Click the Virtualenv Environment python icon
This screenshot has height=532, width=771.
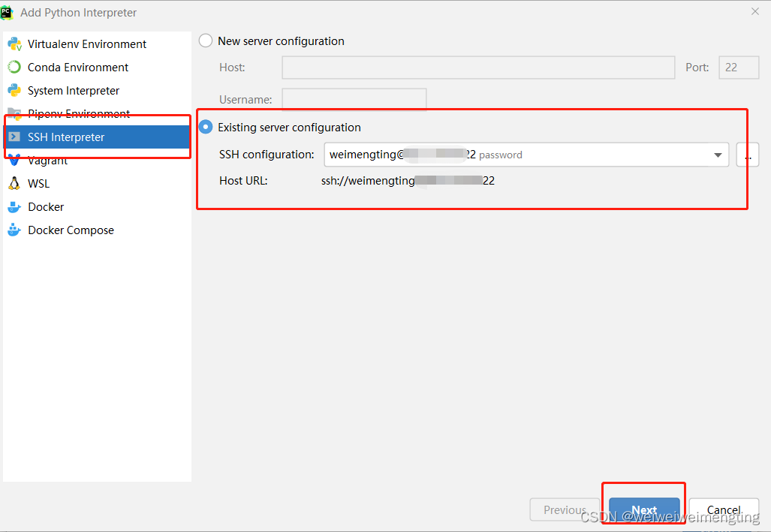pos(14,44)
